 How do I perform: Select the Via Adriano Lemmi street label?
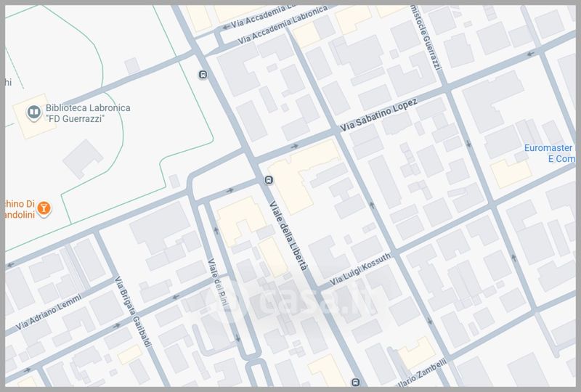coord(49,314)
